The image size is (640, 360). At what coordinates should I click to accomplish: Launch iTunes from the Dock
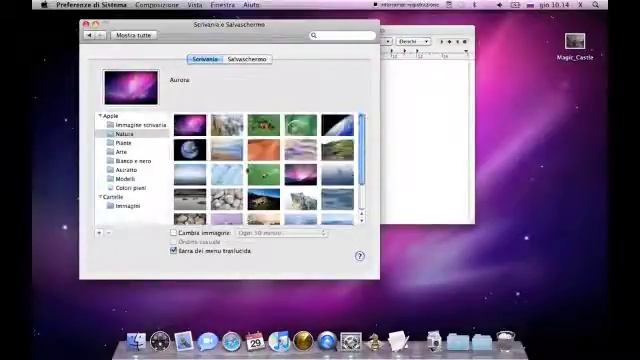click(x=279, y=341)
